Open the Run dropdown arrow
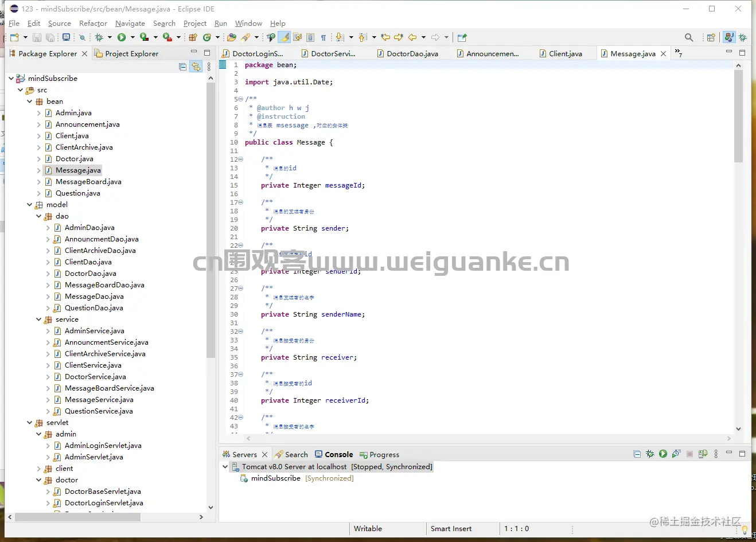 (x=133, y=37)
